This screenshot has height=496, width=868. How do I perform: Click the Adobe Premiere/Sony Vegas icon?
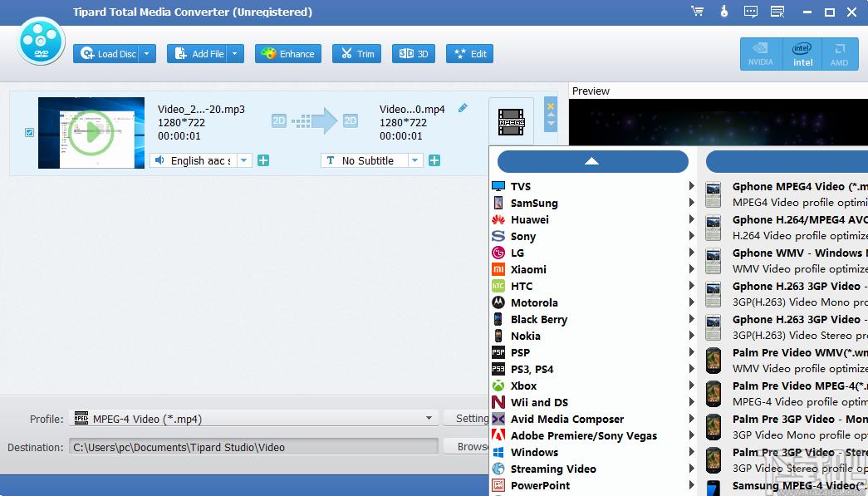[498, 435]
